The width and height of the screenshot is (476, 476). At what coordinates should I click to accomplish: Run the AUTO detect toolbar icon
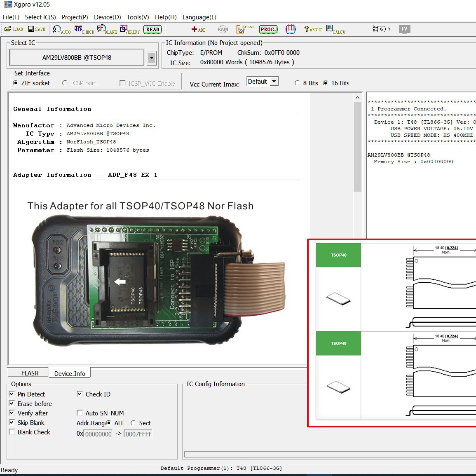pyautogui.click(x=61, y=29)
